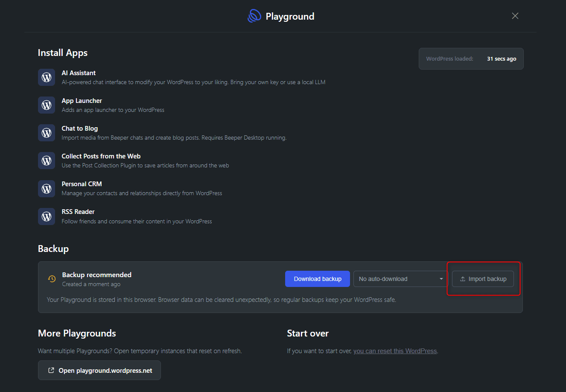Click the Personal CRM app icon
566x392 pixels.
click(x=47, y=188)
